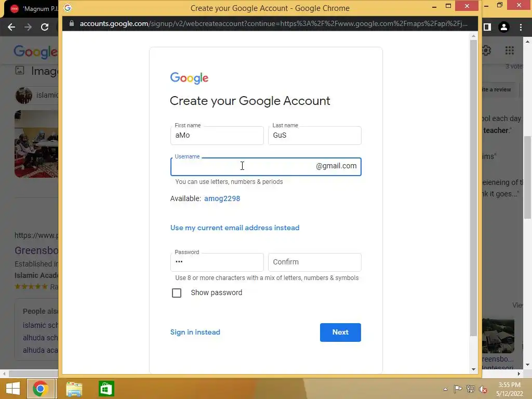
Task: Click the lock icon in popup address bar
Action: pyautogui.click(x=72, y=23)
